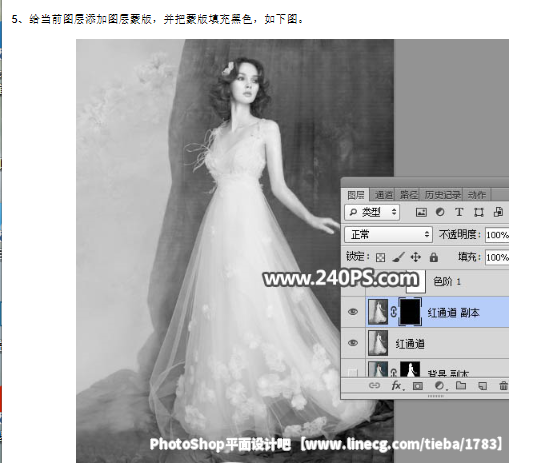This screenshot has width=558, height=463.
Task: Filter layers by shape type icon
Action: click(479, 212)
